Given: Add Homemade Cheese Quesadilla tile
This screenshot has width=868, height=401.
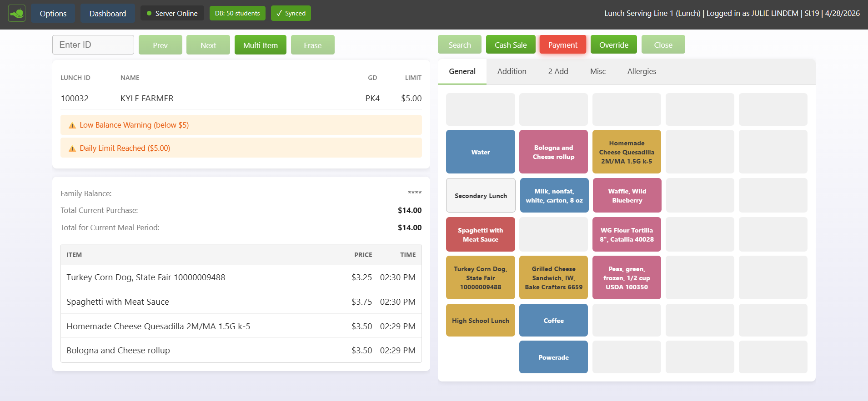Looking at the screenshot, I should [x=627, y=152].
